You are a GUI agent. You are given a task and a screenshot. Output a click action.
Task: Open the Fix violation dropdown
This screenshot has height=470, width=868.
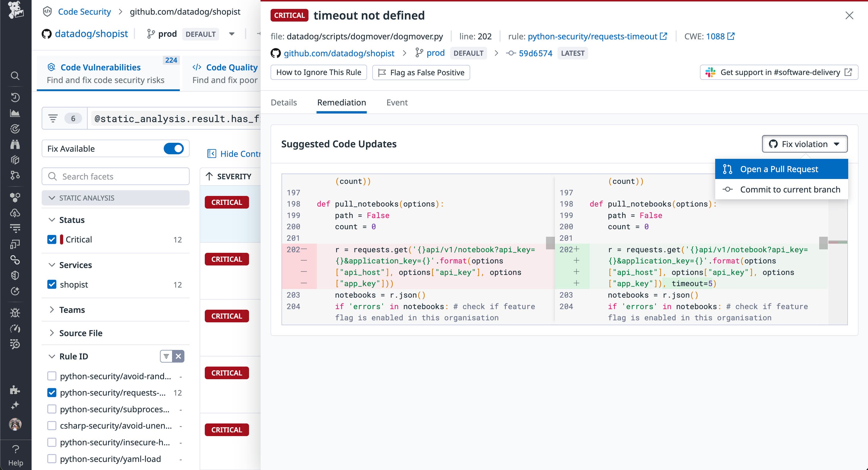pos(805,144)
